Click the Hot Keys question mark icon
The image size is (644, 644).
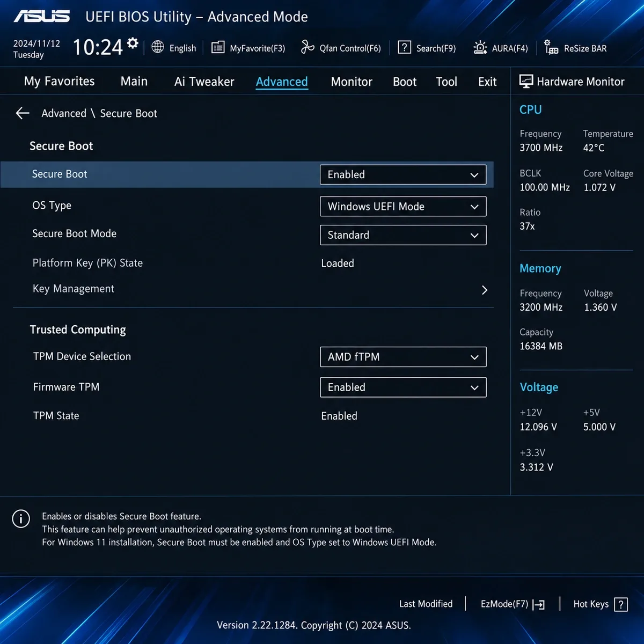[x=621, y=605]
